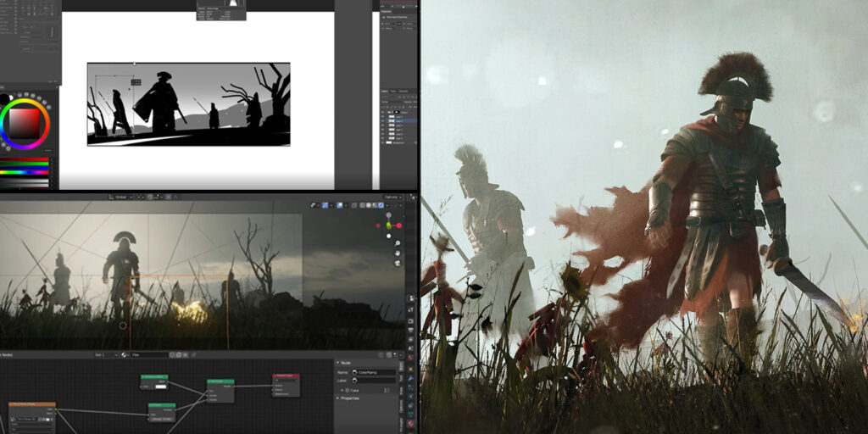Click the node Label input field
The height and width of the screenshot is (434, 868).
[374, 381]
